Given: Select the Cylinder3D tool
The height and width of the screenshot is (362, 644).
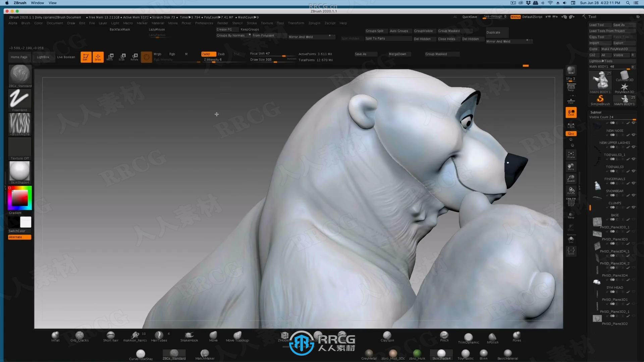Looking at the screenshot, I should (x=624, y=76).
